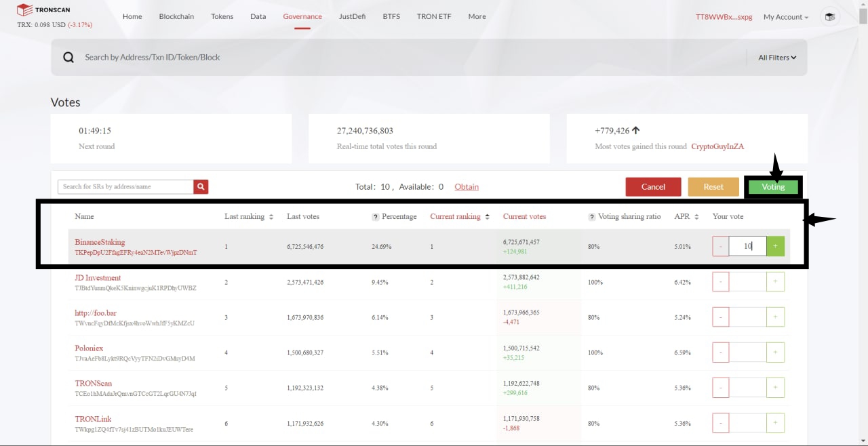Click TRONScan percentage 4.38%
Screen dimensions: 868x446
pos(380,388)
